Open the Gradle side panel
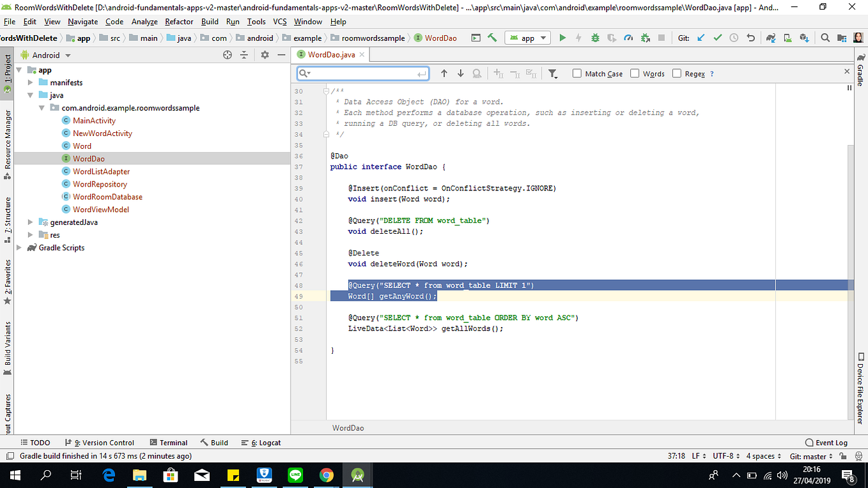The image size is (868, 488). 860,69
